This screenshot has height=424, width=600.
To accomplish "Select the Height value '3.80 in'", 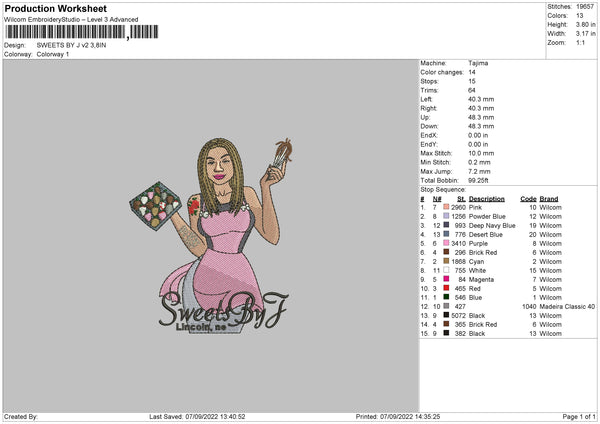I will (x=586, y=24).
